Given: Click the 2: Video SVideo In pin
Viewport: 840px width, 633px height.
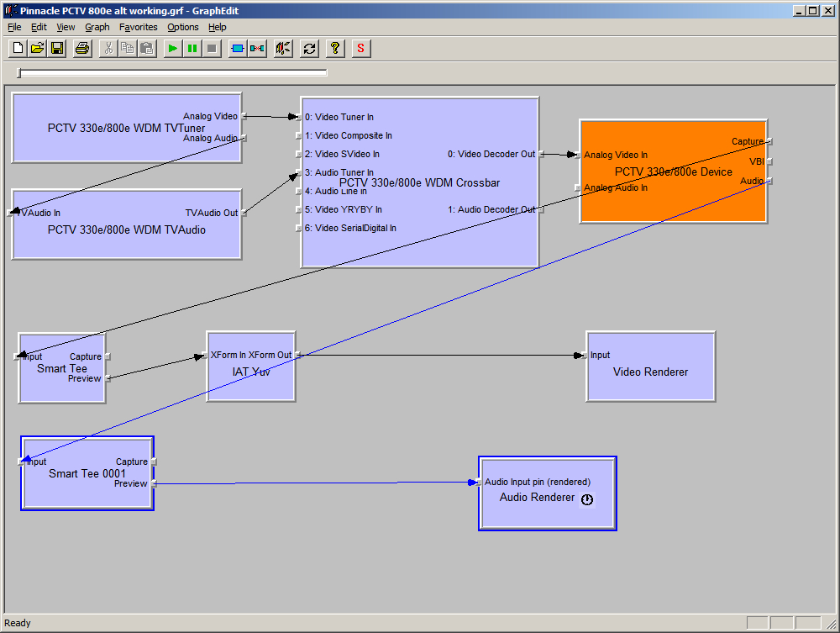Looking at the screenshot, I should pos(299,155).
